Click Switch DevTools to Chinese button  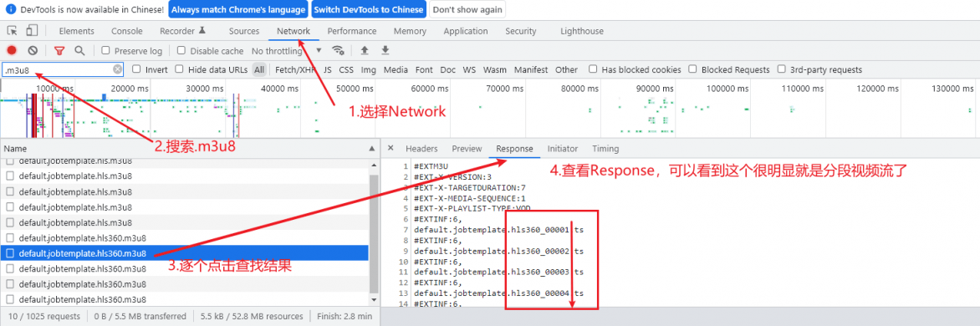point(368,10)
